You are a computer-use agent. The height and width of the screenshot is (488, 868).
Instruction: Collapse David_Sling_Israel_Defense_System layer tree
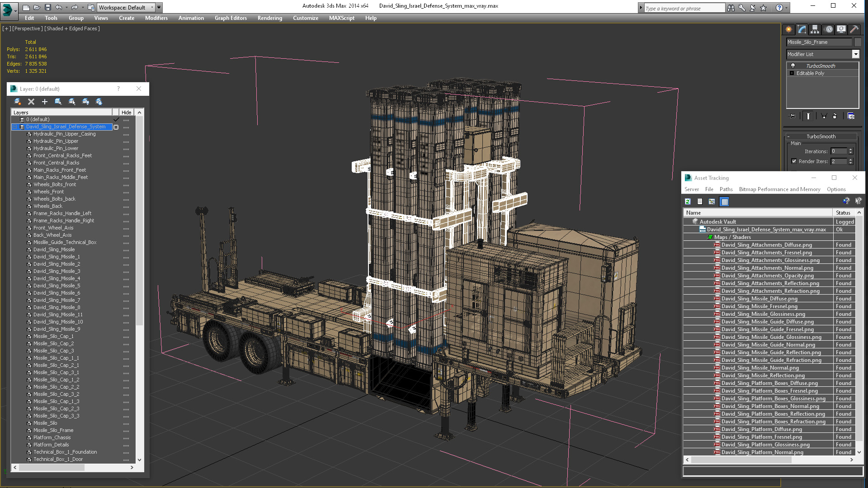(14, 127)
